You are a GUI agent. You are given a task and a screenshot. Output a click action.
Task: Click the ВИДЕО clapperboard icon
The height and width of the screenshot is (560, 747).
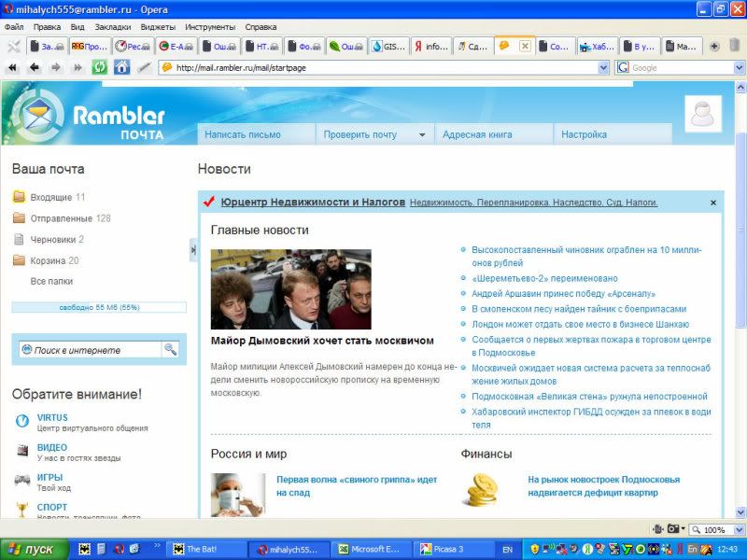click(21, 450)
